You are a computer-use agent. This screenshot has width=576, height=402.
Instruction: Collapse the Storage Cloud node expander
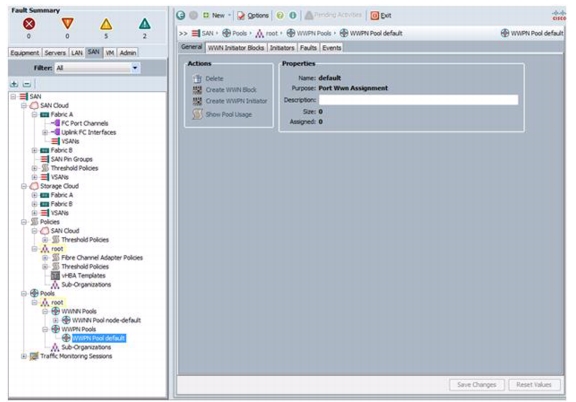24,186
